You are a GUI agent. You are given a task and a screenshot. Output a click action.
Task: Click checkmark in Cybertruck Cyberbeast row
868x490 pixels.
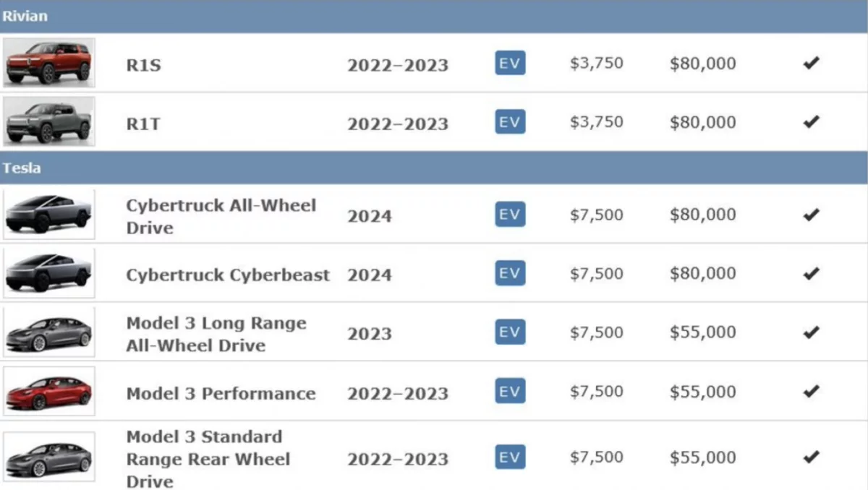pyautogui.click(x=811, y=274)
